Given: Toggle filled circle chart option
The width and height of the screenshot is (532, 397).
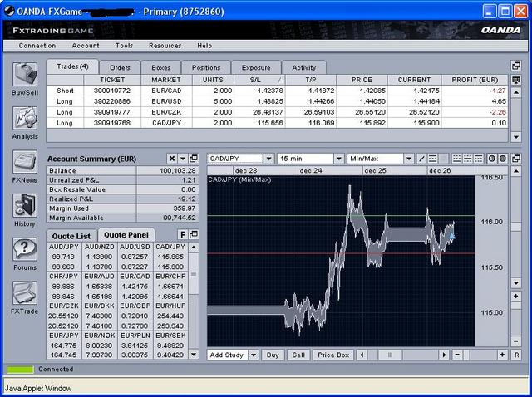Looking at the screenshot, I should click(x=502, y=159).
